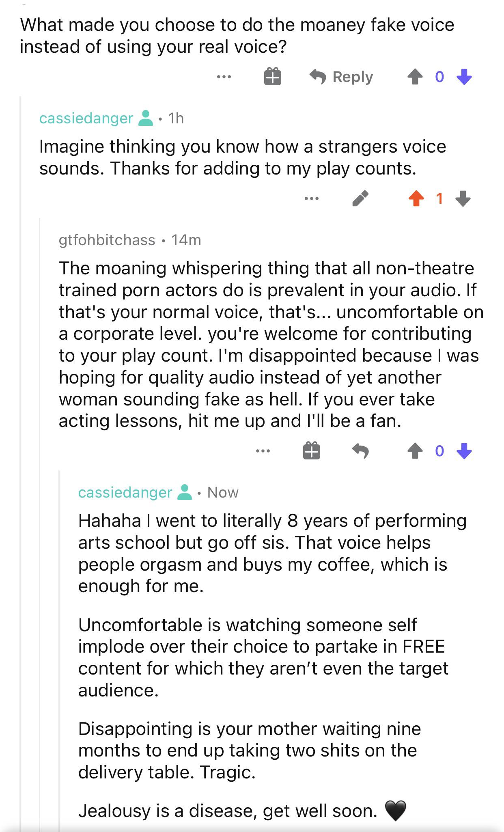Toggle upvote on cassiedanger's "Imagine thinking" comment
Screen dimensions: 504x832
pos(416,198)
